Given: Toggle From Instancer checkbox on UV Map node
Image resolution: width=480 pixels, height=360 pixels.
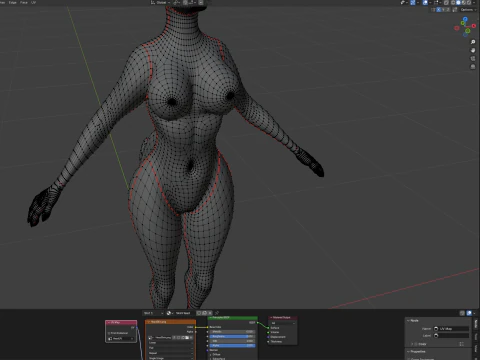Looking at the screenshot, I should [x=109, y=333].
